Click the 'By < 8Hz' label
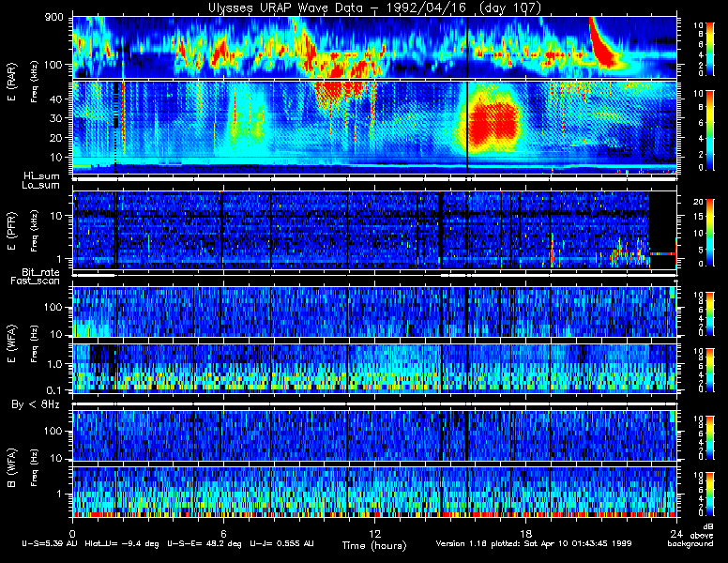 click(36, 404)
